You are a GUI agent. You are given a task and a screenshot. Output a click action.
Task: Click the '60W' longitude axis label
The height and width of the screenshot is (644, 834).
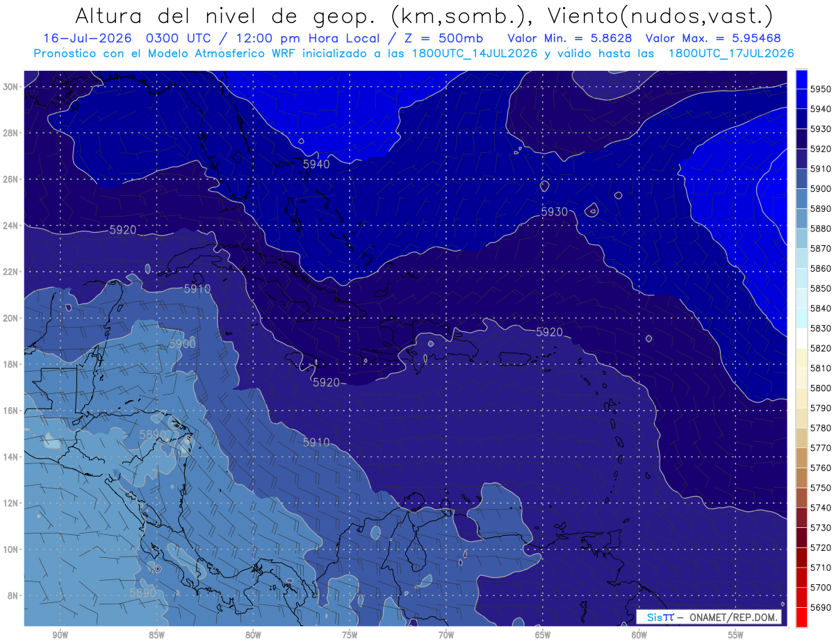click(639, 635)
